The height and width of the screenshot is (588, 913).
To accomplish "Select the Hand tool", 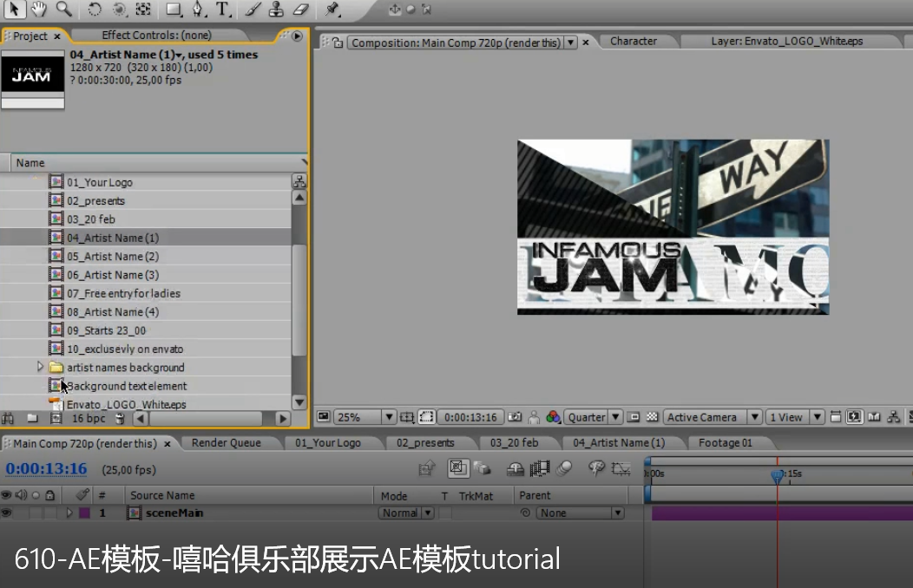I will point(38,9).
